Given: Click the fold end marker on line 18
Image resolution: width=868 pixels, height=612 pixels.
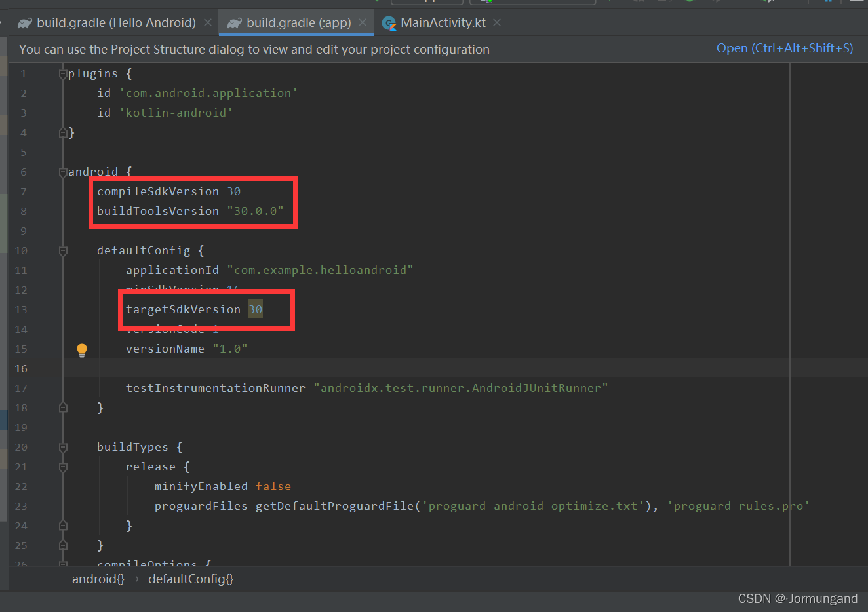Looking at the screenshot, I should (x=63, y=408).
